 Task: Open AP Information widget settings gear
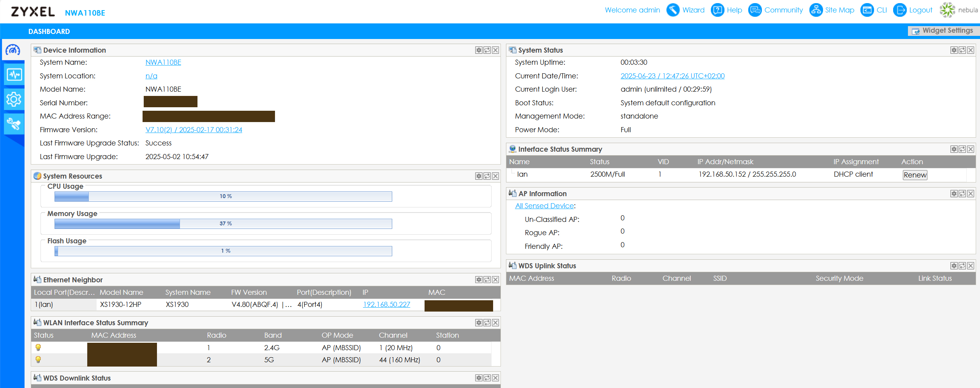[954, 193]
